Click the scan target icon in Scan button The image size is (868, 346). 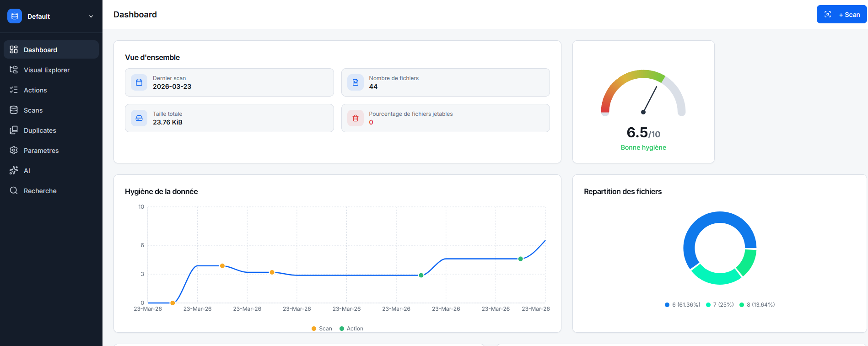(828, 14)
